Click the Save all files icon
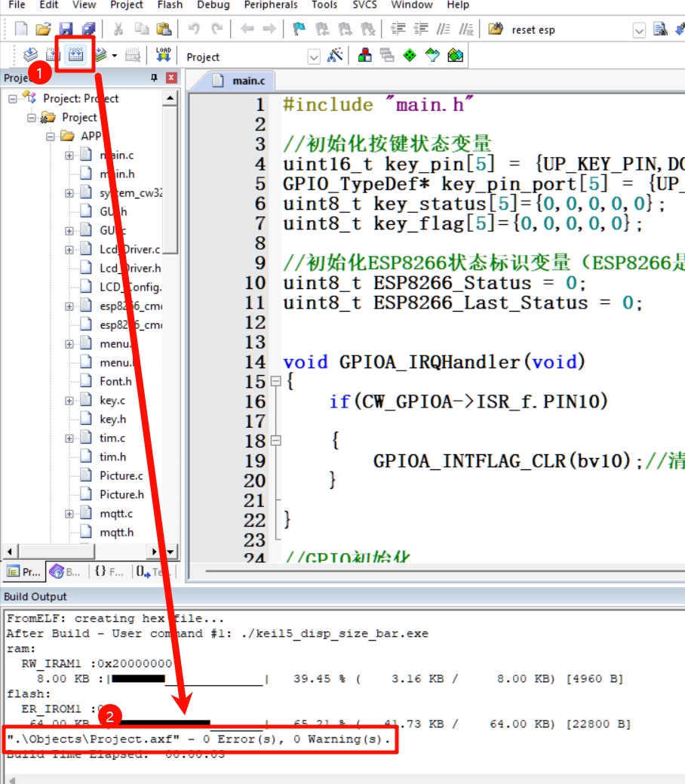 click(x=88, y=29)
